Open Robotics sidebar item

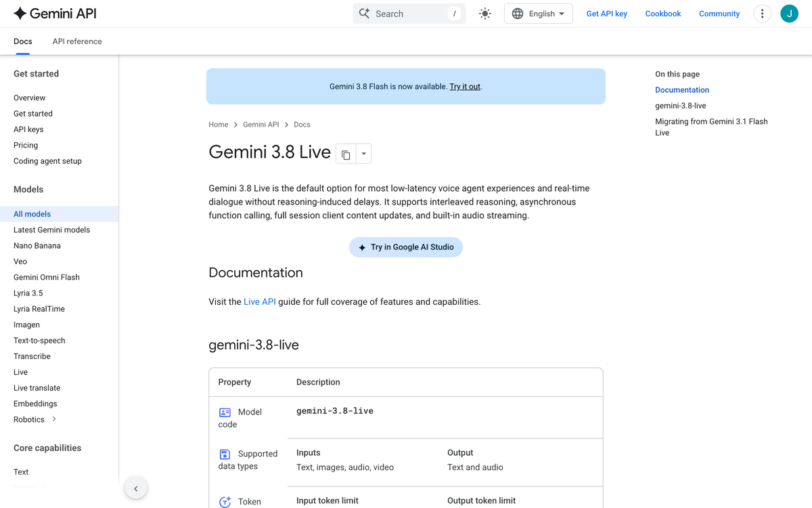click(29, 419)
